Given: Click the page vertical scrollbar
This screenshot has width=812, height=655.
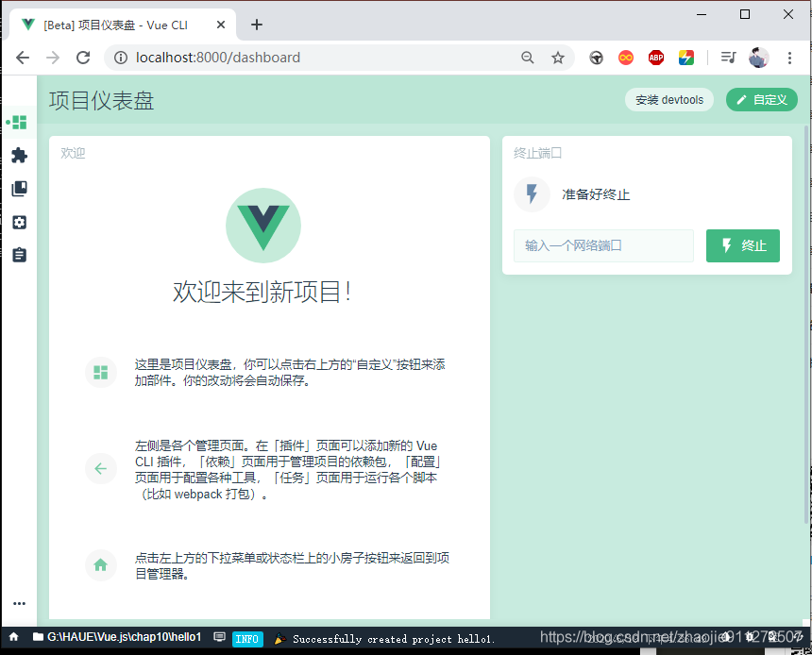Looking at the screenshot, I should [805, 324].
